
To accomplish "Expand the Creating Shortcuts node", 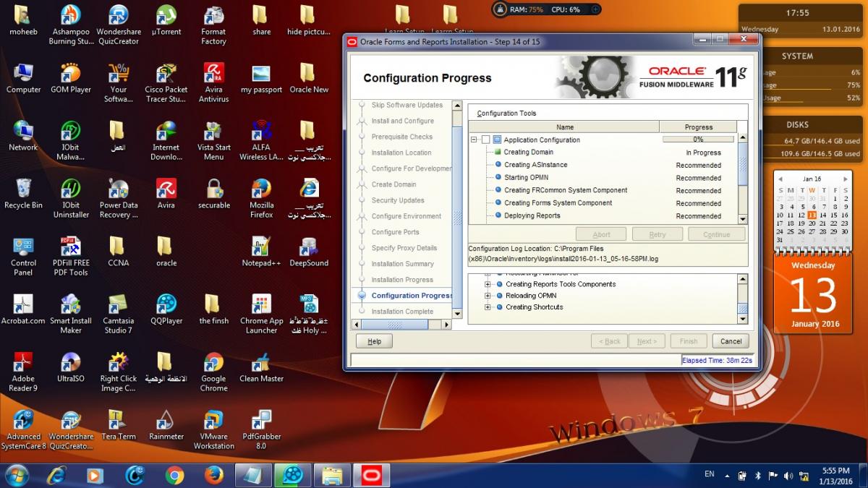I will tap(488, 307).
